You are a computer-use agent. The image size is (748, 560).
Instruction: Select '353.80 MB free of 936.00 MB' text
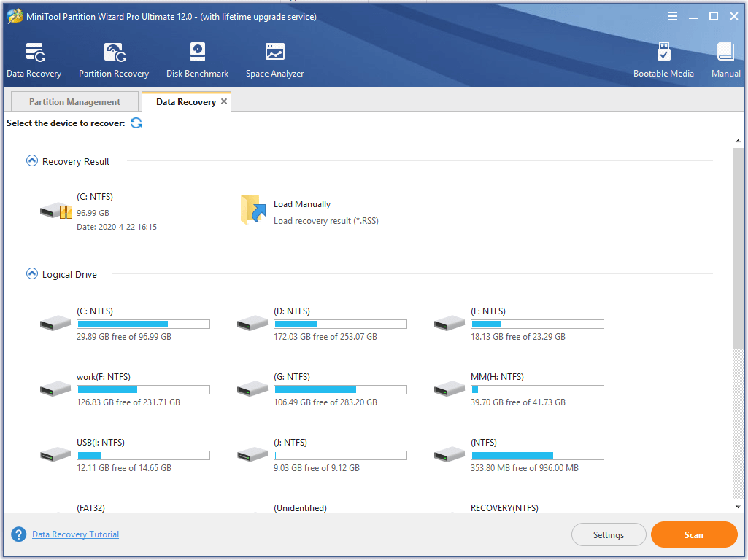[x=525, y=468]
